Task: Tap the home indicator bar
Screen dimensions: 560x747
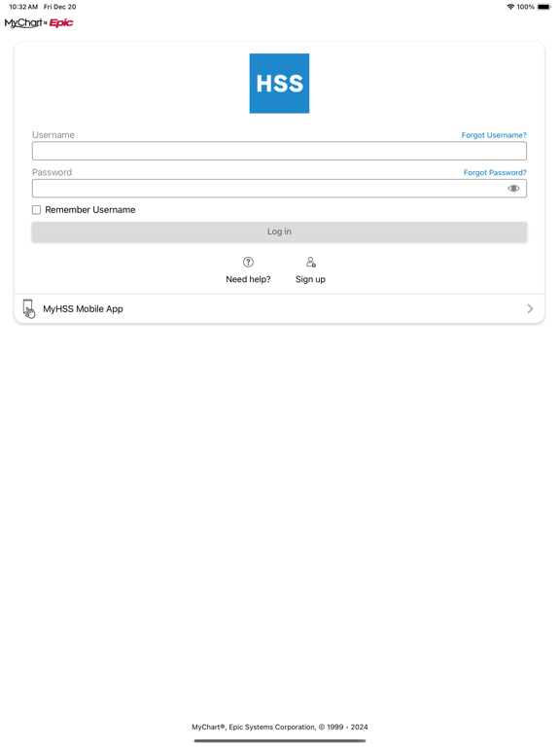Action: pyautogui.click(x=280, y=741)
